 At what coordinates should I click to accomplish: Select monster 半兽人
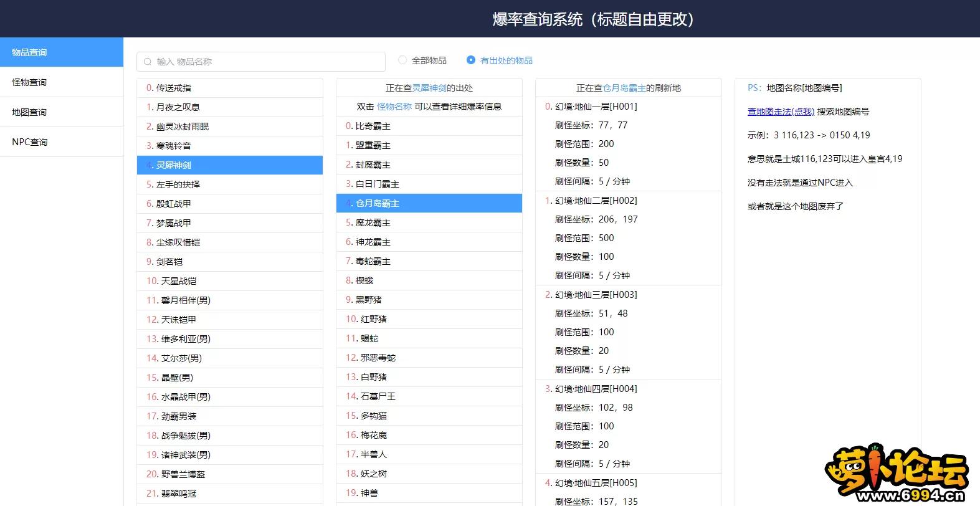click(x=429, y=454)
